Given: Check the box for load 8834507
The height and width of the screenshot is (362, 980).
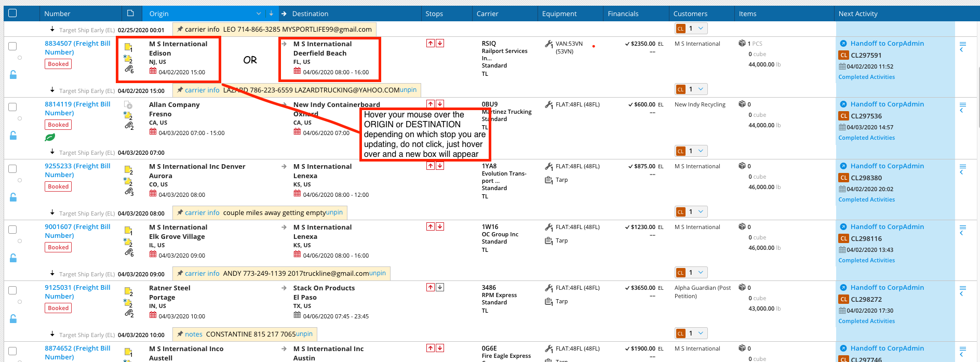Looking at the screenshot, I should pyautogui.click(x=12, y=46).
